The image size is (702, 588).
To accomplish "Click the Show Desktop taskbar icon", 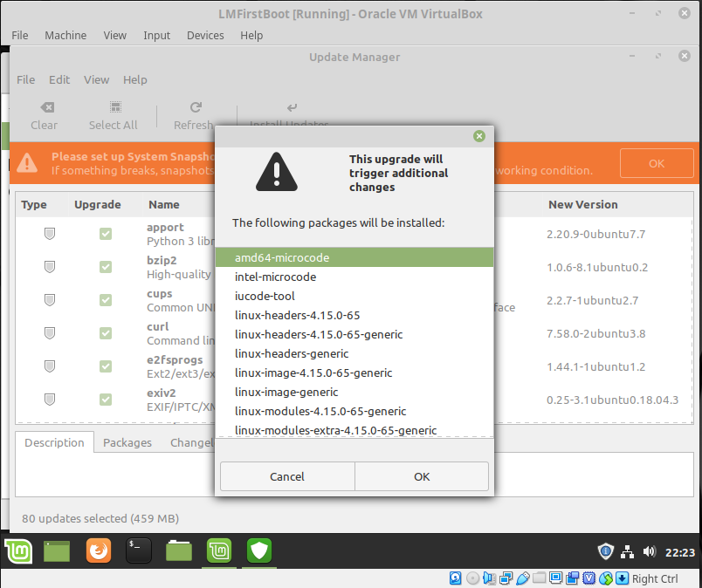I will pos(57,550).
